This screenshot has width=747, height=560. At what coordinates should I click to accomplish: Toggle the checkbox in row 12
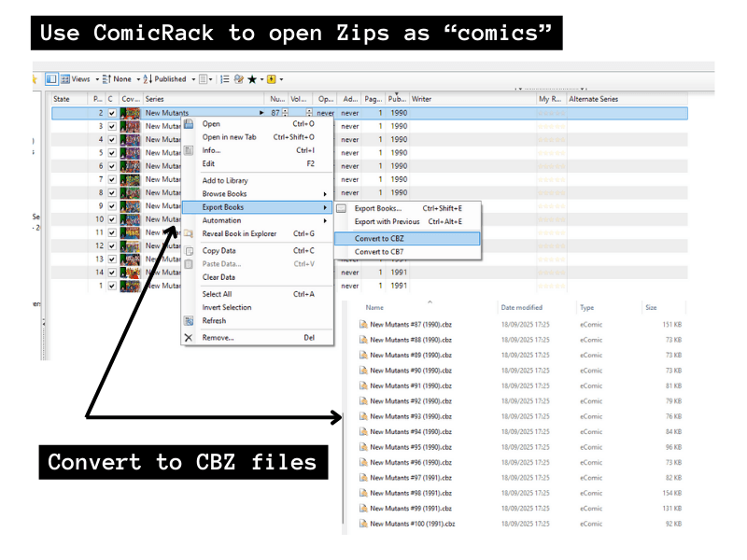(x=112, y=245)
